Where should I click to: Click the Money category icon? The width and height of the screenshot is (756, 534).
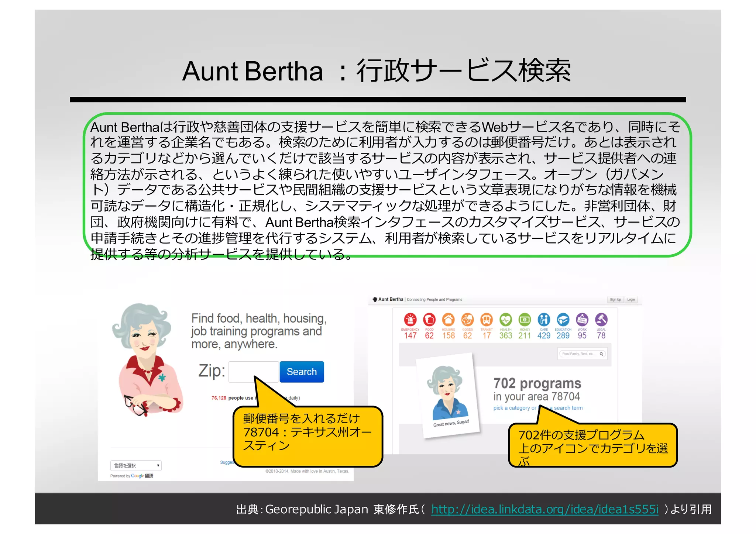coord(525,320)
